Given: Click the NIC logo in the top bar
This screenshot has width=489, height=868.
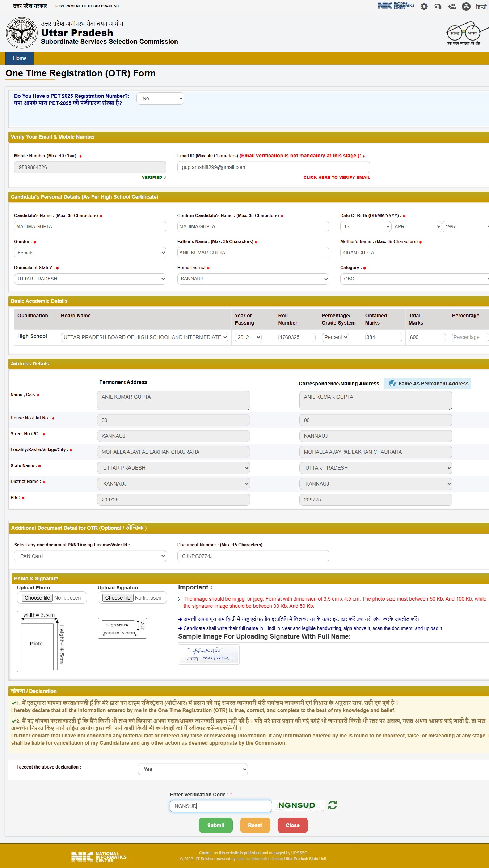Looking at the screenshot, I should [396, 6].
